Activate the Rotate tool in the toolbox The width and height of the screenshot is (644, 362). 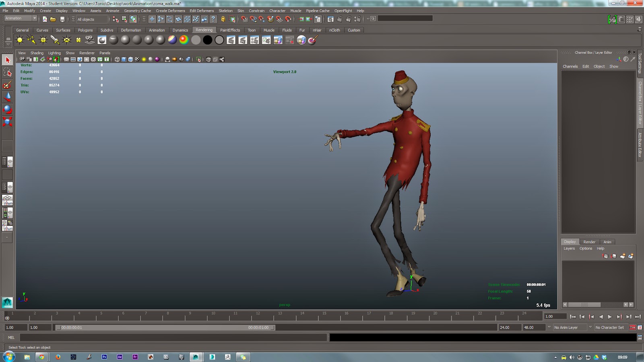tap(7, 109)
